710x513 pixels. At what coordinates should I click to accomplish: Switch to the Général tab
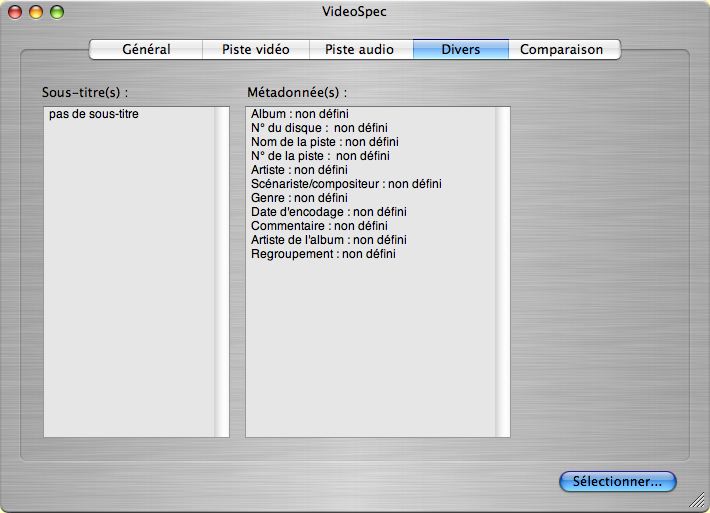tap(146, 49)
